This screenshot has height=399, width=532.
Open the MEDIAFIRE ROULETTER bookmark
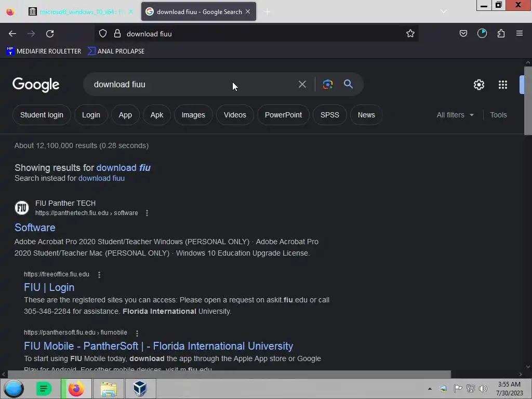[x=44, y=51]
